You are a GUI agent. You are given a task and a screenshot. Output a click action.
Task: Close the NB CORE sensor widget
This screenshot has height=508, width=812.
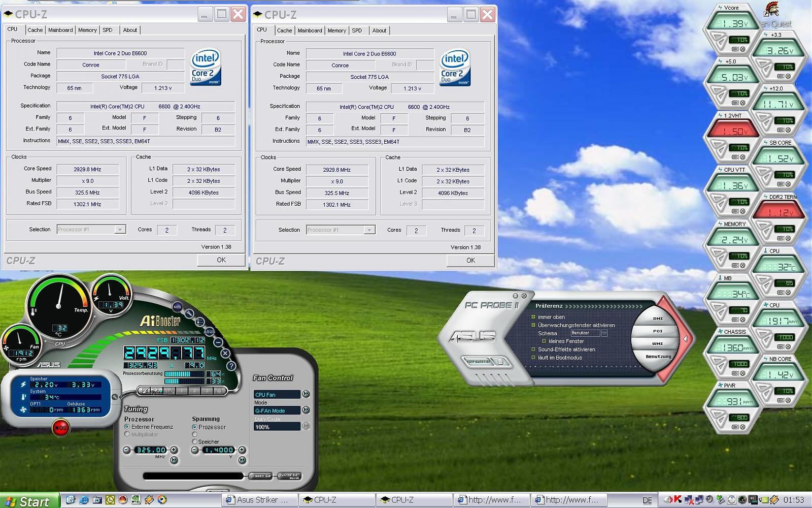pyautogui.click(x=788, y=400)
